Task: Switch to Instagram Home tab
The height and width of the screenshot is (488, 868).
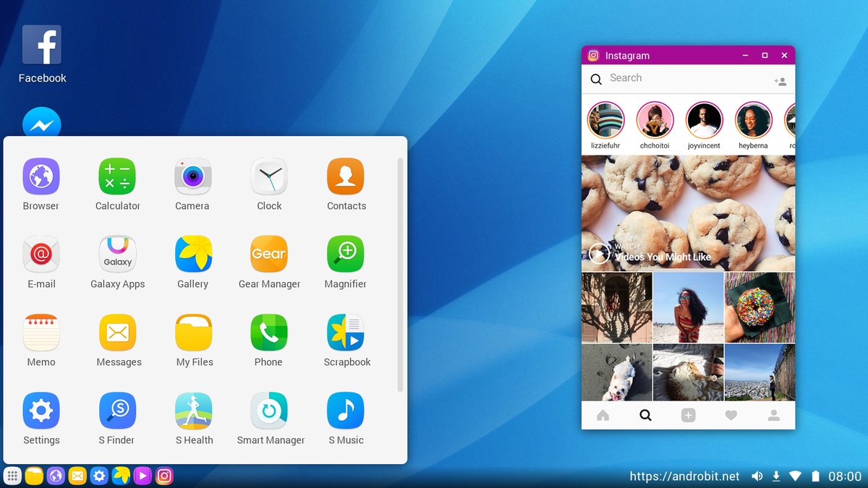Action: pyautogui.click(x=603, y=416)
